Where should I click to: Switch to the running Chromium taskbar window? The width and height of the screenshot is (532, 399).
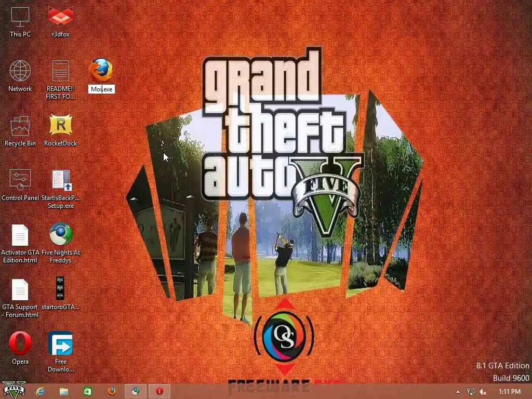[x=136, y=392]
